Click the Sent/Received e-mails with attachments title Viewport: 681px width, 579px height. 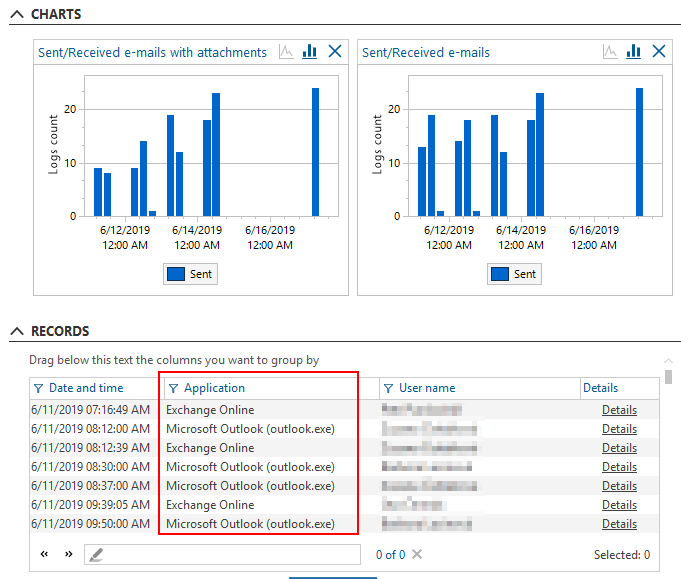point(152,53)
